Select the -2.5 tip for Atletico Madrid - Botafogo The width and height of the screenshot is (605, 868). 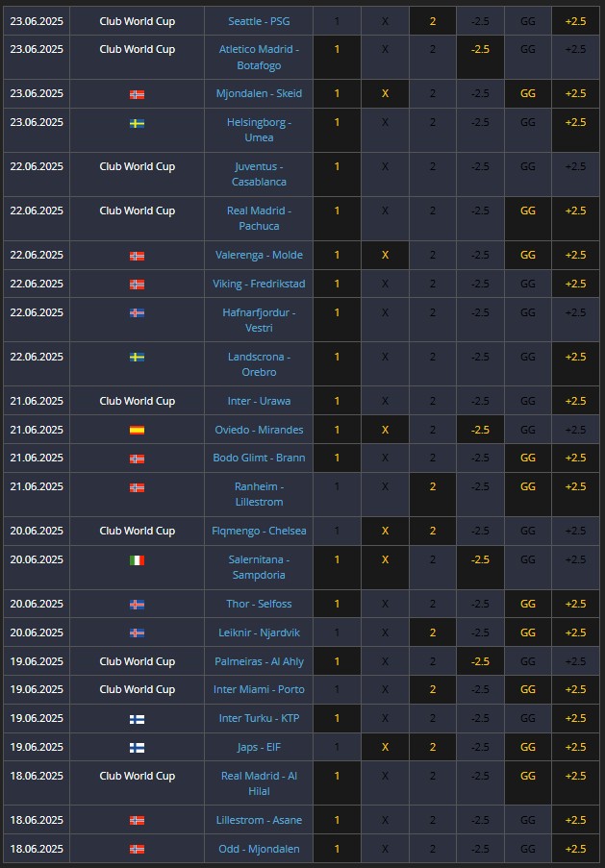click(x=480, y=57)
